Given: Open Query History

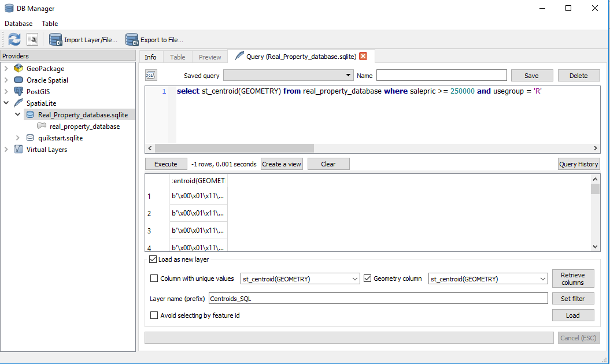Looking at the screenshot, I should point(579,164).
